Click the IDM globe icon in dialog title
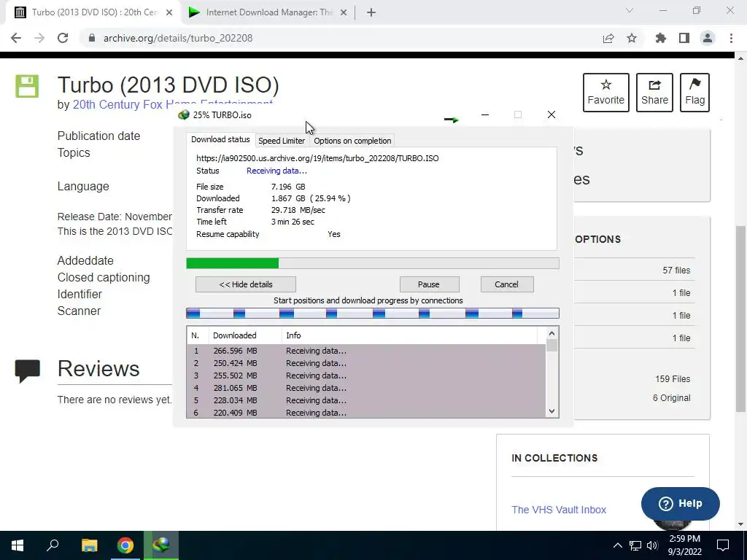Viewport: 747px width, 560px height. coord(183,114)
